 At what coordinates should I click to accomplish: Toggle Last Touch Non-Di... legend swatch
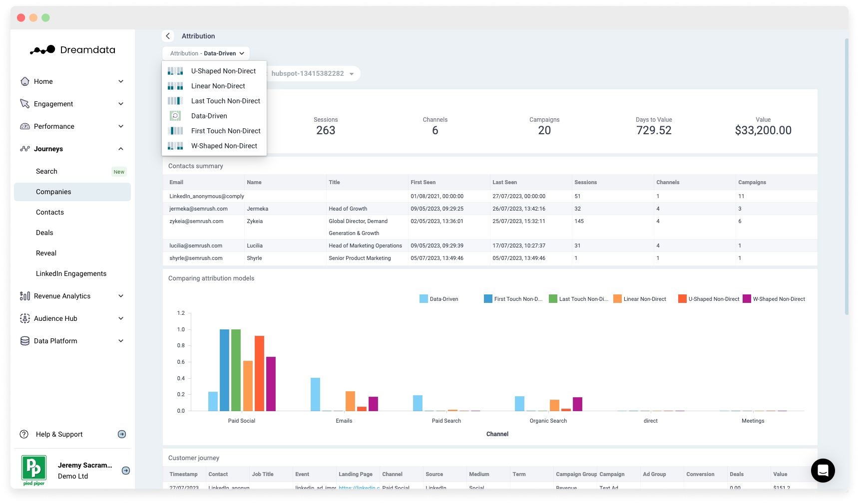(553, 299)
